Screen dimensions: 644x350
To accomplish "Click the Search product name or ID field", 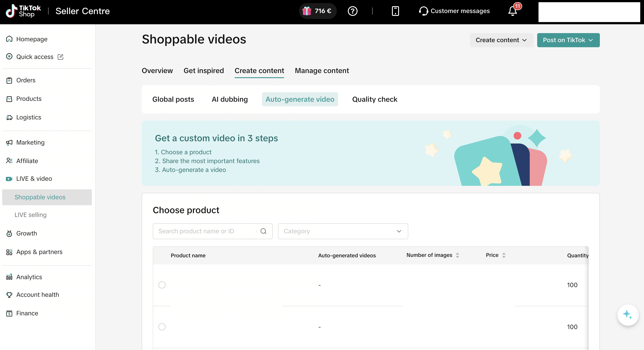I will tap(213, 231).
